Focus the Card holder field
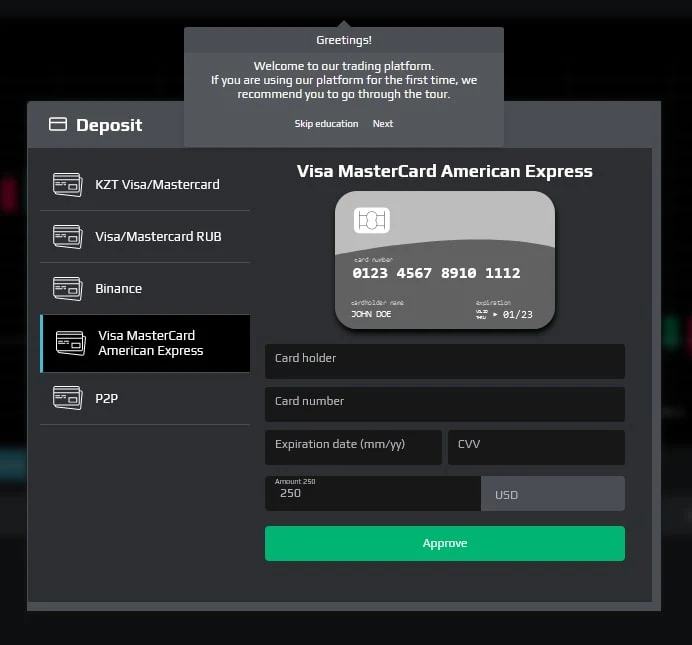The image size is (692, 645). (x=445, y=361)
